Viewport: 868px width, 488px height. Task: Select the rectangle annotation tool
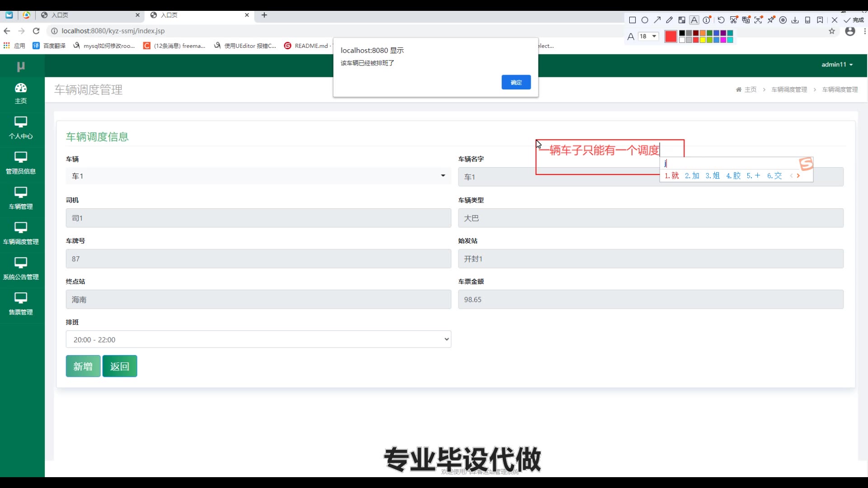coord(632,20)
